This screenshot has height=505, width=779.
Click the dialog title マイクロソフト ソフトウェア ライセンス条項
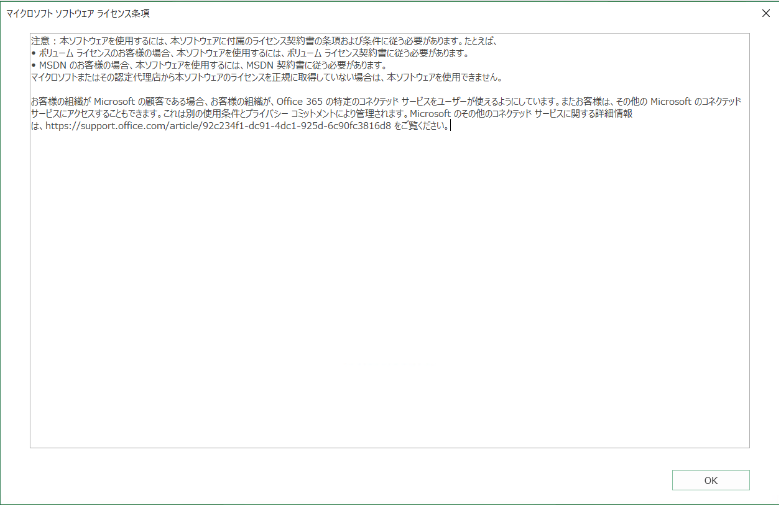[78, 14]
